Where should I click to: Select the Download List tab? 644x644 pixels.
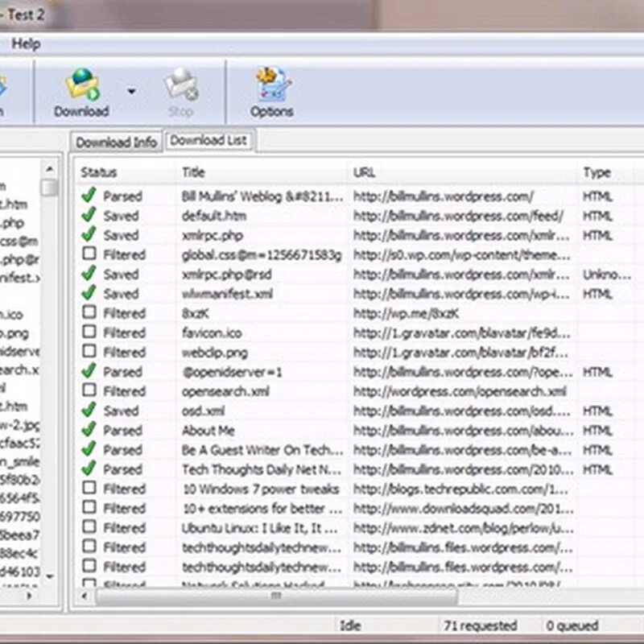tap(208, 140)
